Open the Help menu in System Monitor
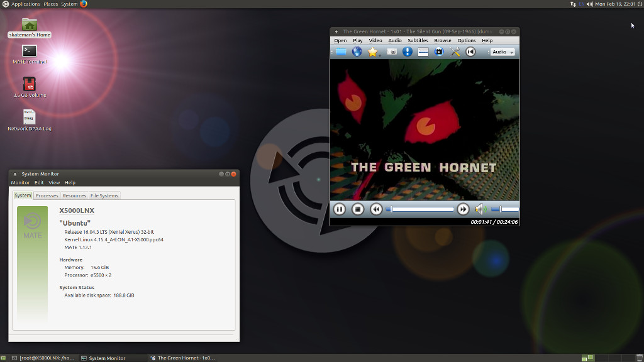 coord(70,183)
